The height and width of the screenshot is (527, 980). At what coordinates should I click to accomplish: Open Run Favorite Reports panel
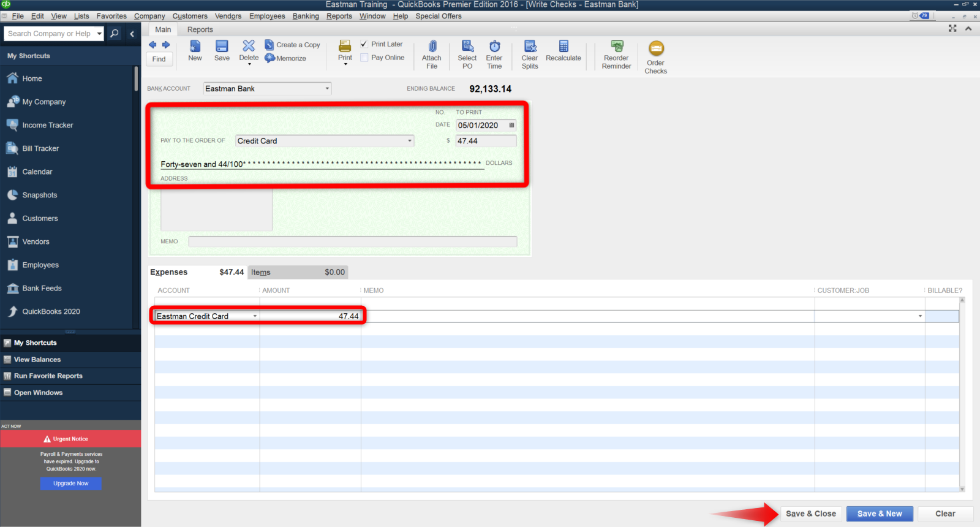(70, 376)
